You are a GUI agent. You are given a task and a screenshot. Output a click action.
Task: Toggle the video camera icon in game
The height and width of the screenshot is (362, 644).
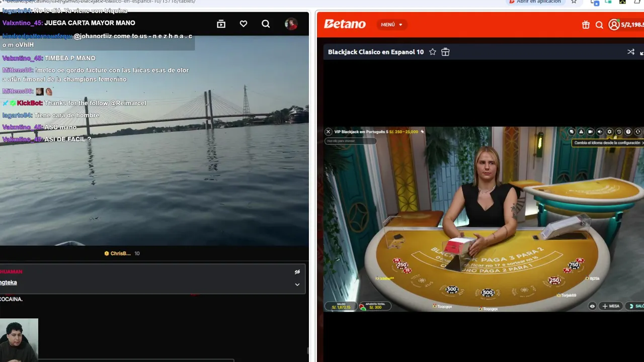[x=591, y=132]
